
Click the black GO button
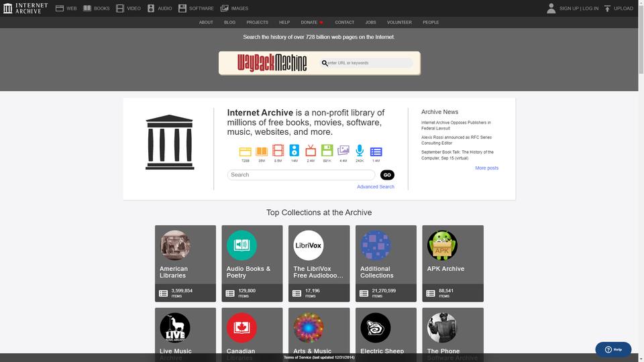pyautogui.click(x=387, y=175)
